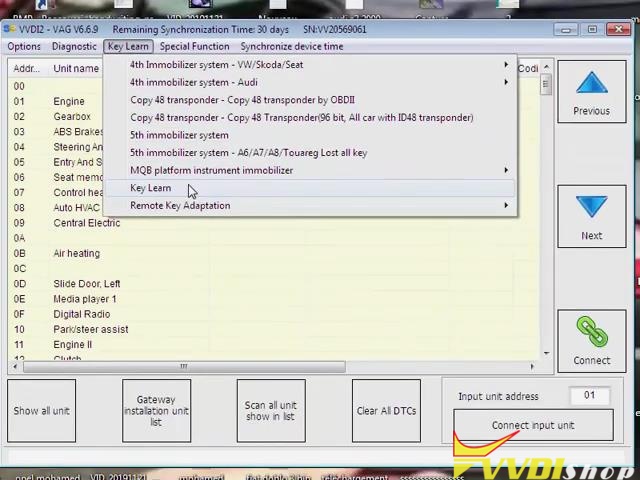Open the Options menu
Viewport: 640px width, 480px height.
tap(24, 47)
